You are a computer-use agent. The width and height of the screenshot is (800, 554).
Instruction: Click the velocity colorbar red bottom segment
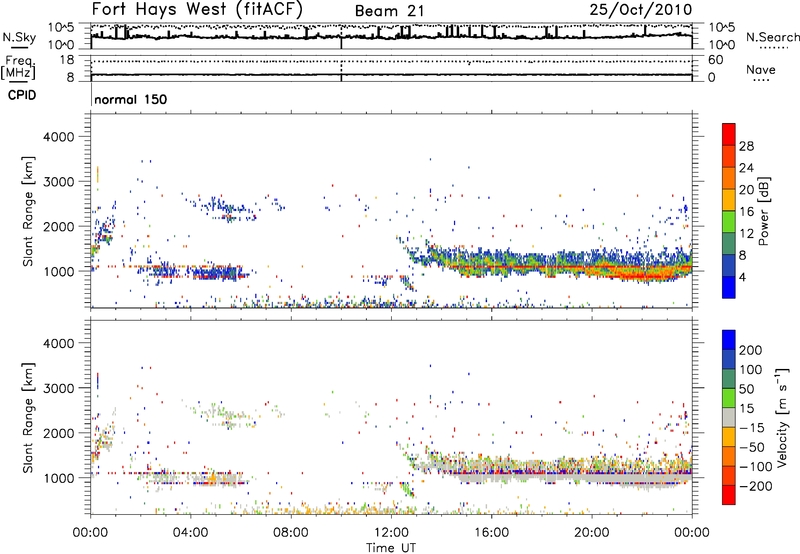click(x=729, y=495)
